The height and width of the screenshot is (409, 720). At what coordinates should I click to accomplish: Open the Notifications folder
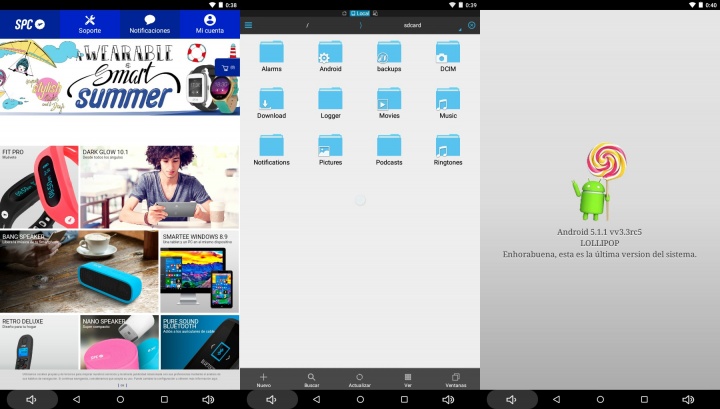(271, 150)
